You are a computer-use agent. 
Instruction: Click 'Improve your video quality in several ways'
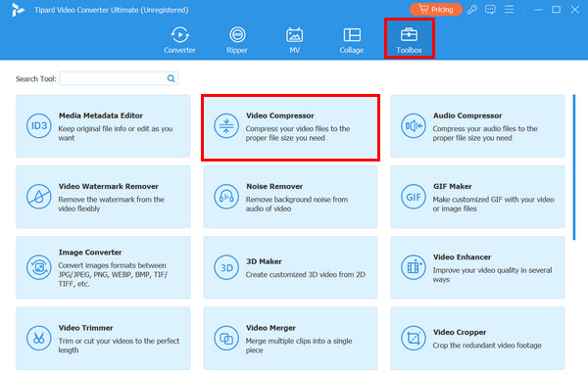pos(492,275)
